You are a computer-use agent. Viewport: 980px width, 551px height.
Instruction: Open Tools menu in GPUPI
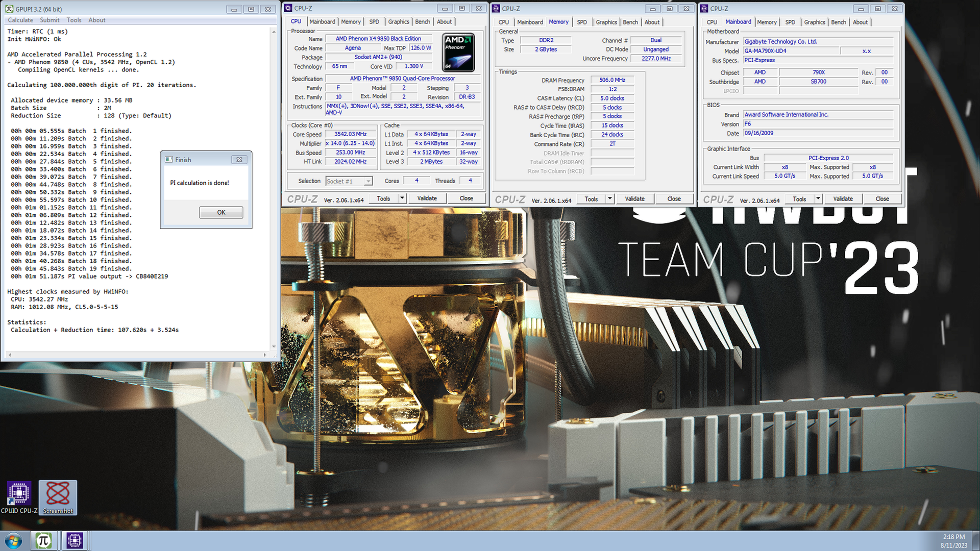pyautogui.click(x=74, y=20)
